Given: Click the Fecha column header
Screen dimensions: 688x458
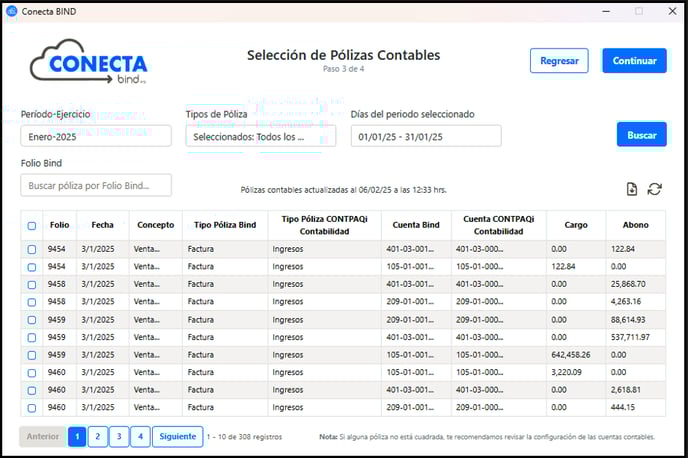Looking at the screenshot, I should coord(103,225).
